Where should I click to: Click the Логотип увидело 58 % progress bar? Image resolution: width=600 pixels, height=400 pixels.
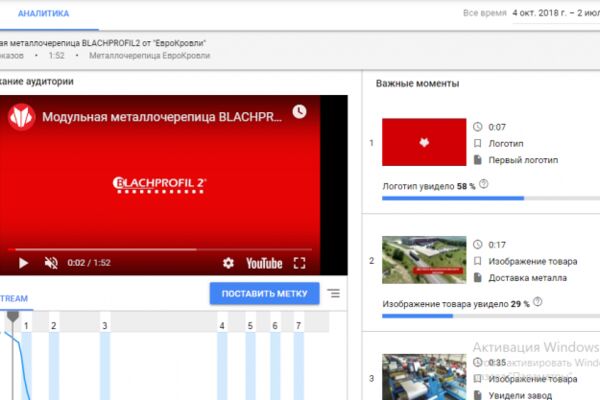[x=491, y=198]
